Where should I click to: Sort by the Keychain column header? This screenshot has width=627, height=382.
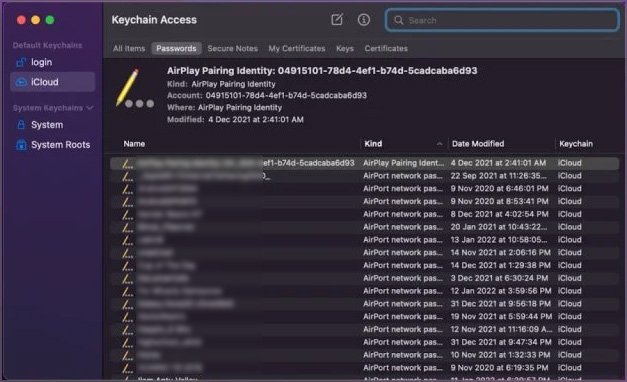[576, 144]
